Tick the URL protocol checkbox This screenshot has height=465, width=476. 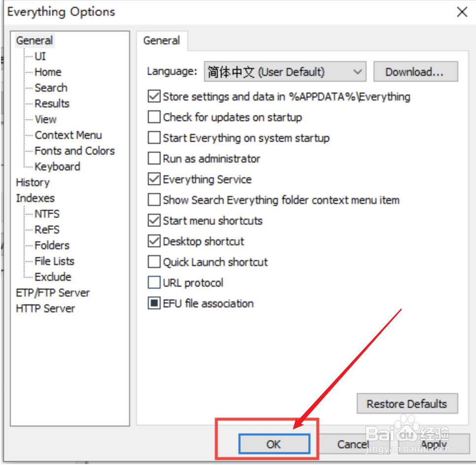pos(154,283)
